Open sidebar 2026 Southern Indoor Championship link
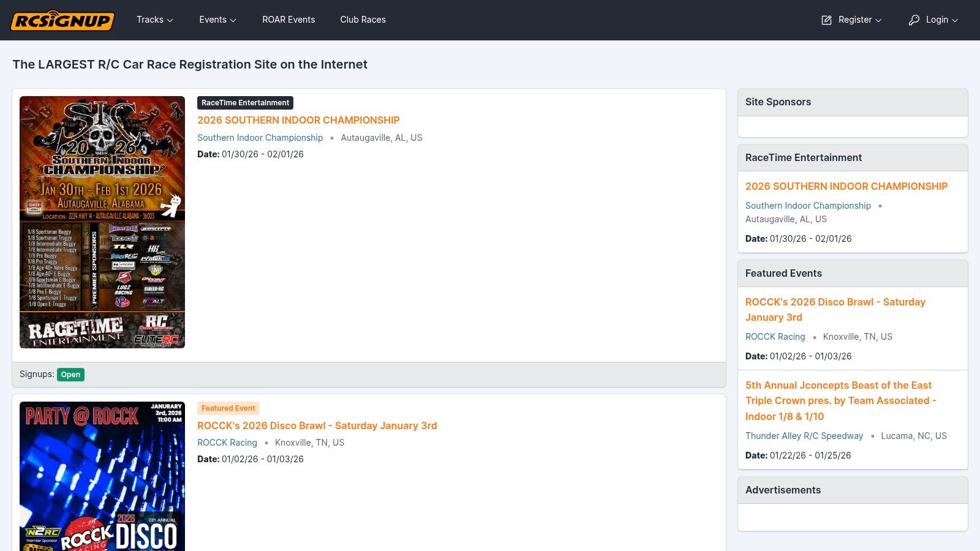 (846, 186)
